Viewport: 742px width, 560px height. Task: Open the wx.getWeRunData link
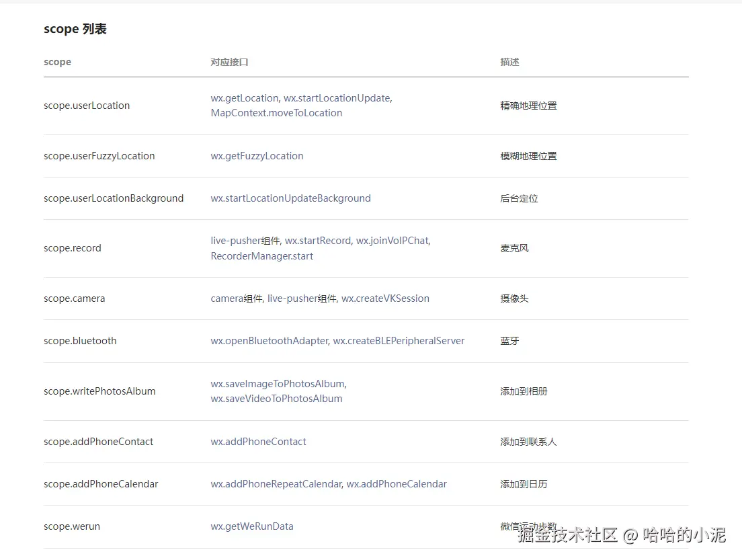click(252, 526)
